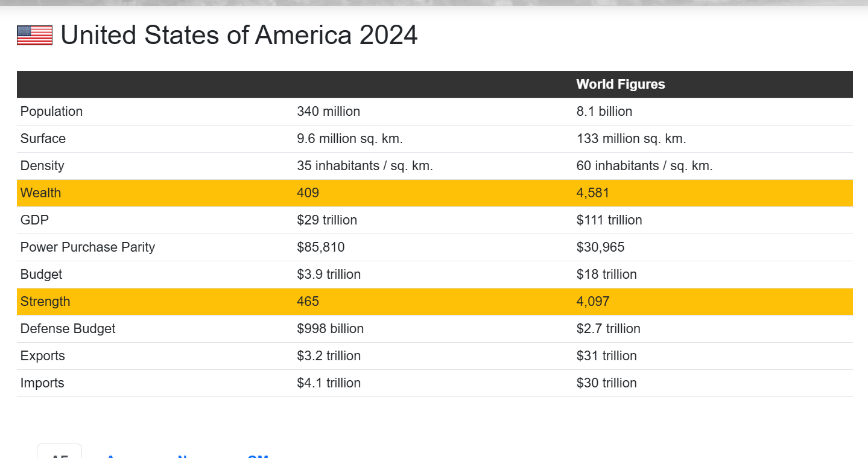The width and height of the screenshot is (868, 458).
Task: Click the Exports row label
Action: [42, 356]
